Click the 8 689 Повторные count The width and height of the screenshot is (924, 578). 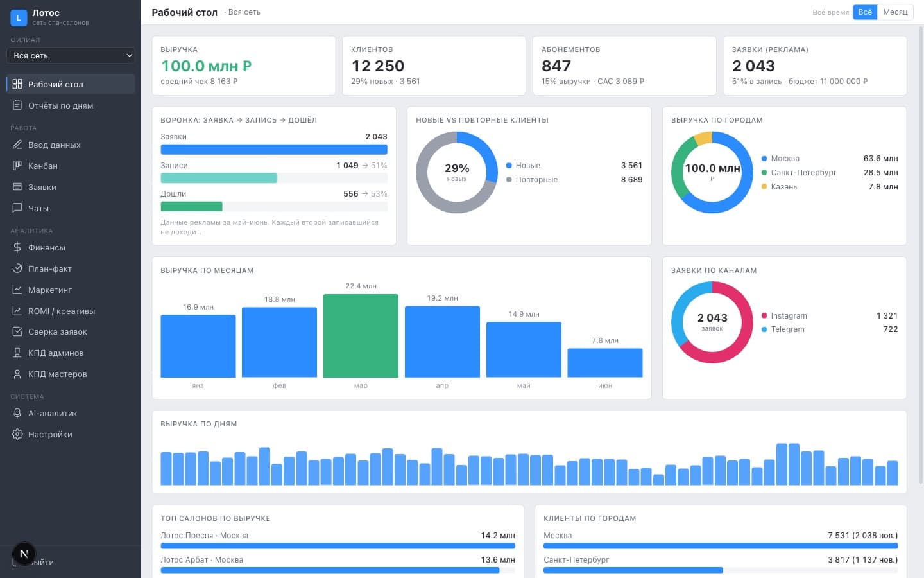pyautogui.click(x=631, y=180)
